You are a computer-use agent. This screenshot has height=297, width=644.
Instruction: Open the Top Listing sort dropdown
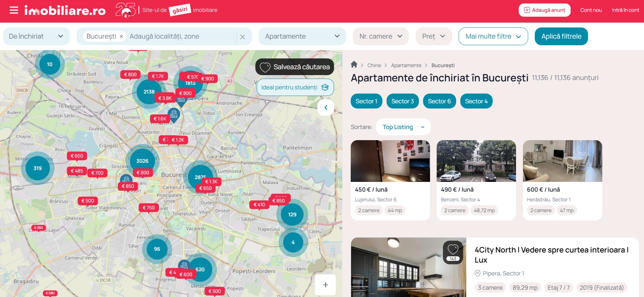403,127
